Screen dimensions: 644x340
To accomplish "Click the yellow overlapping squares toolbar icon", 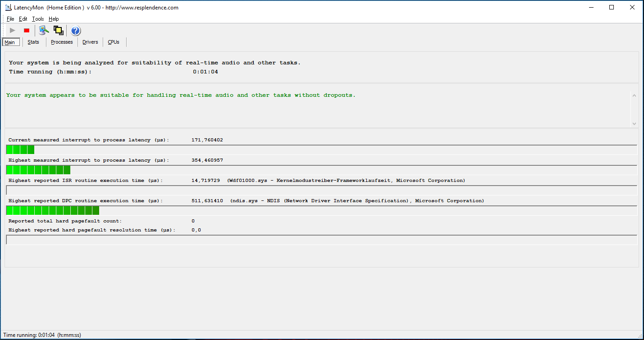I will pos(58,30).
